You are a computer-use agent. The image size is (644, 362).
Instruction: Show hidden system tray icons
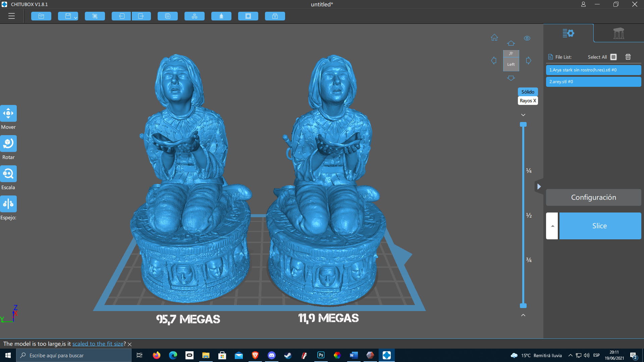[570, 355]
